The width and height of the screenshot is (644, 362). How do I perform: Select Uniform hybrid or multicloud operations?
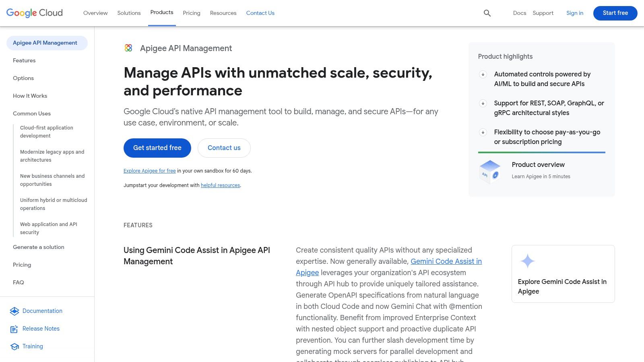click(x=54, y=204)
